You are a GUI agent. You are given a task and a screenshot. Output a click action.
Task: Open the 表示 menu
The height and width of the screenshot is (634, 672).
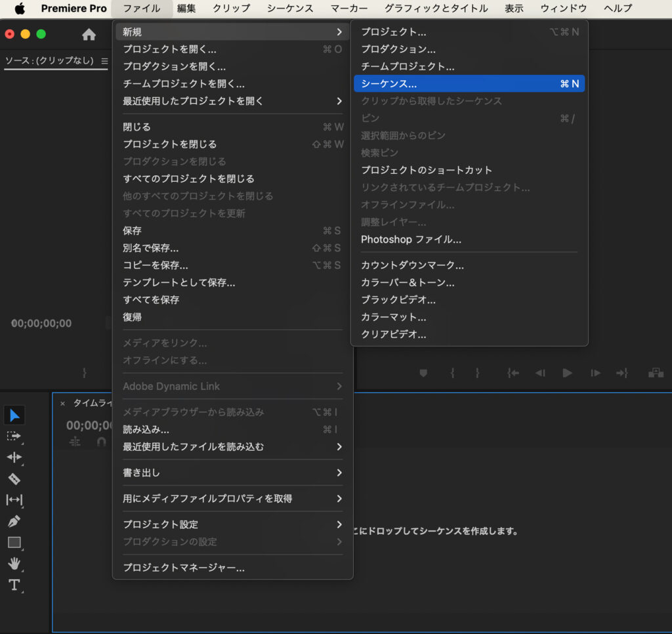tap(514, 9)
